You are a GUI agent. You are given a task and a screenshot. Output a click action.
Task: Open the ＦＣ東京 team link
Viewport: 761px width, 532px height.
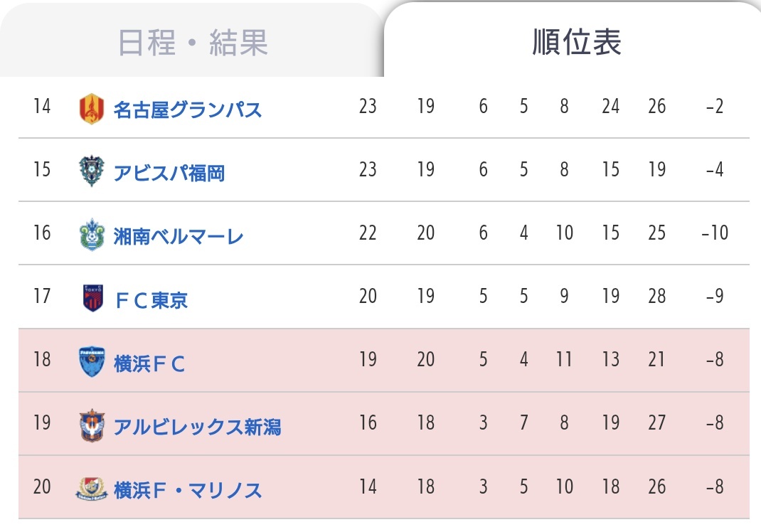pos(151,300)
